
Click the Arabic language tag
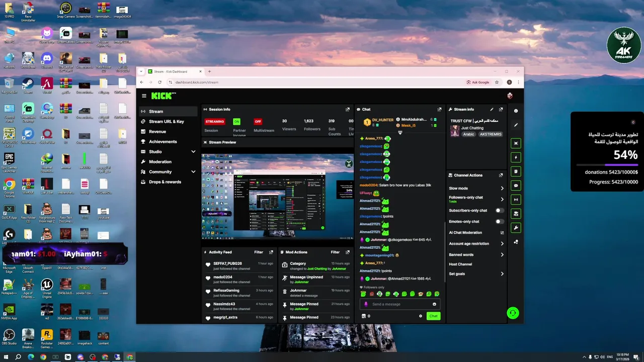(468, 135)
